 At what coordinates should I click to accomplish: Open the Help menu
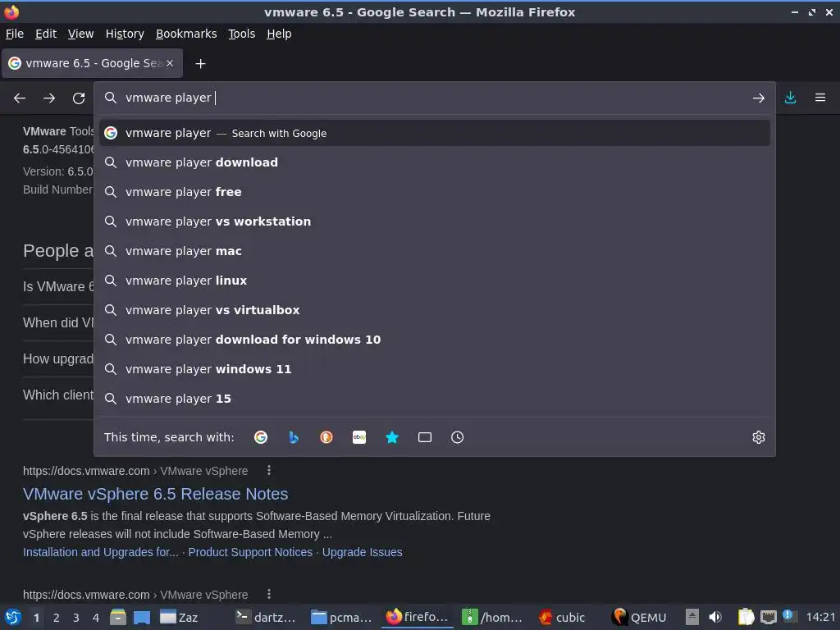click(x=279, y=34)
